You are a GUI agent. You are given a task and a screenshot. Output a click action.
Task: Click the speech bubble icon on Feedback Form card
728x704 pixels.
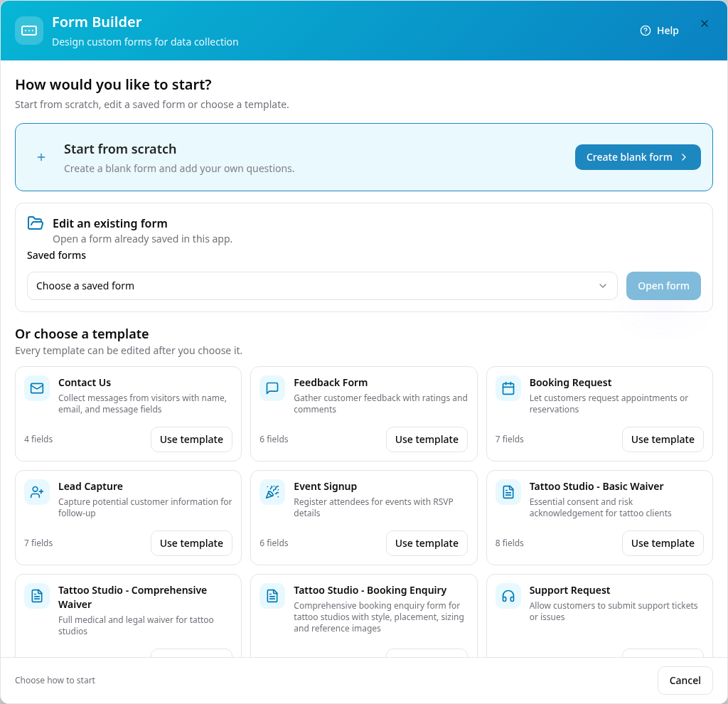tap(272, 388)
